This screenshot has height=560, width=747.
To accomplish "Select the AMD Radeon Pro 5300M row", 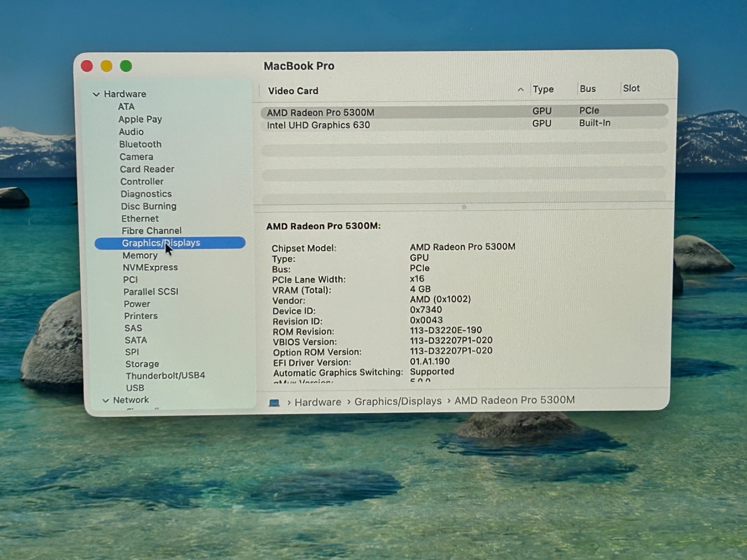I will click(x=320, y=112).
